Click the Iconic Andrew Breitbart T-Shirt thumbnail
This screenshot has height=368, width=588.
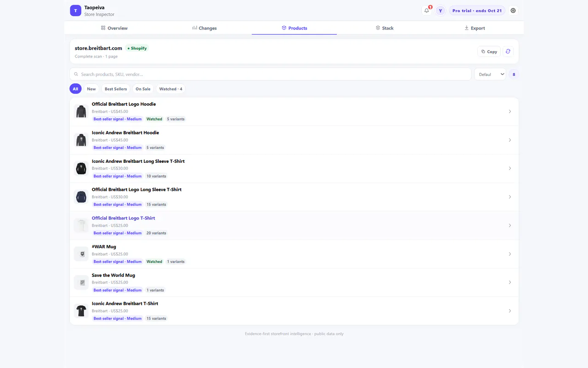(x=81, y=311)
